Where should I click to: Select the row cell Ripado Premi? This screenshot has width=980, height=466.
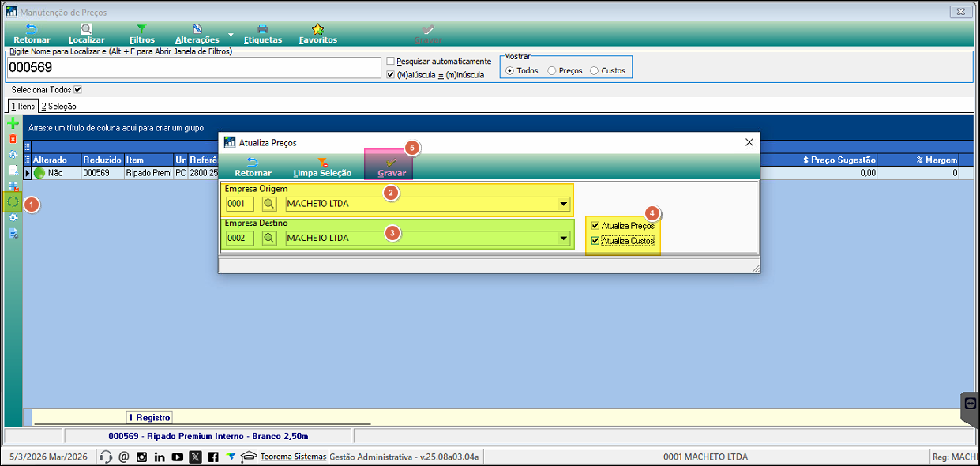point(148,172)
